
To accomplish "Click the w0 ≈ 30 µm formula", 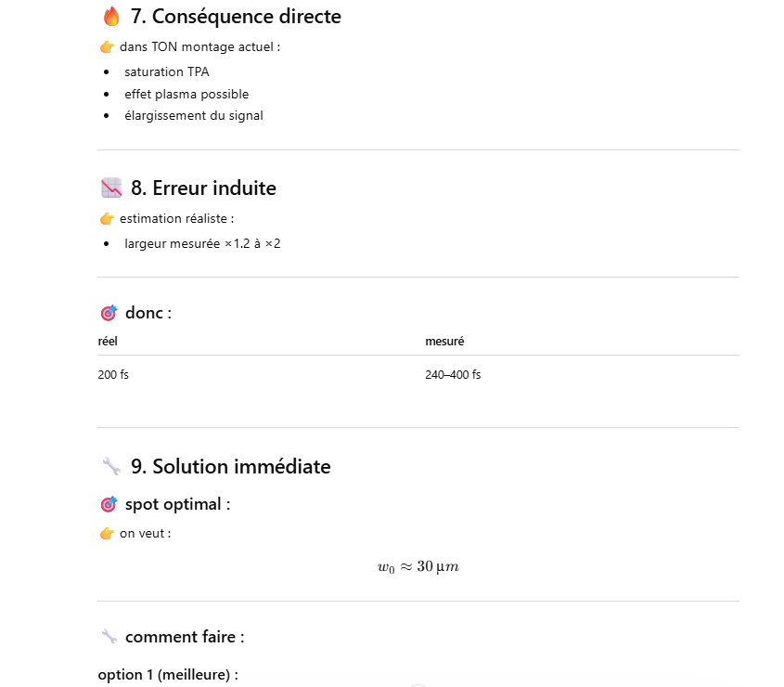I will [418, 567].
